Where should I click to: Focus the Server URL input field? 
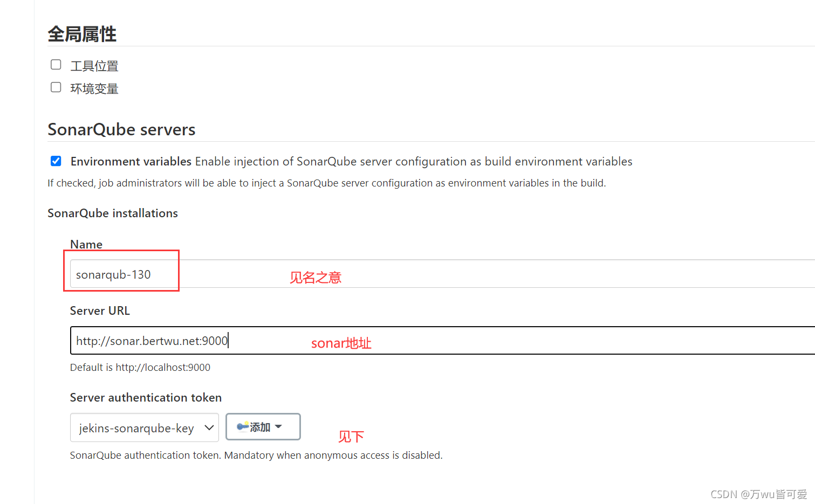pyautogui.click(x=442, y=340)
